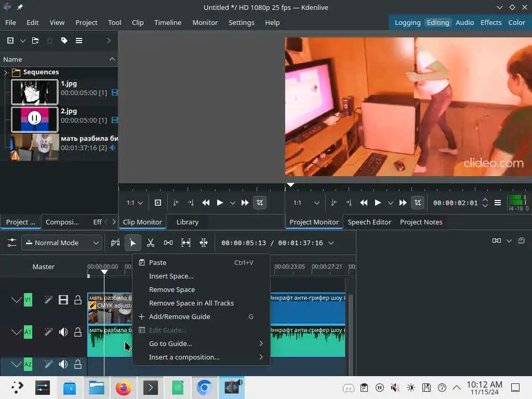Screen dimensions: 532x399
Task: Expand the Sequences folder in bin
Action: click(x=6, y=72)
